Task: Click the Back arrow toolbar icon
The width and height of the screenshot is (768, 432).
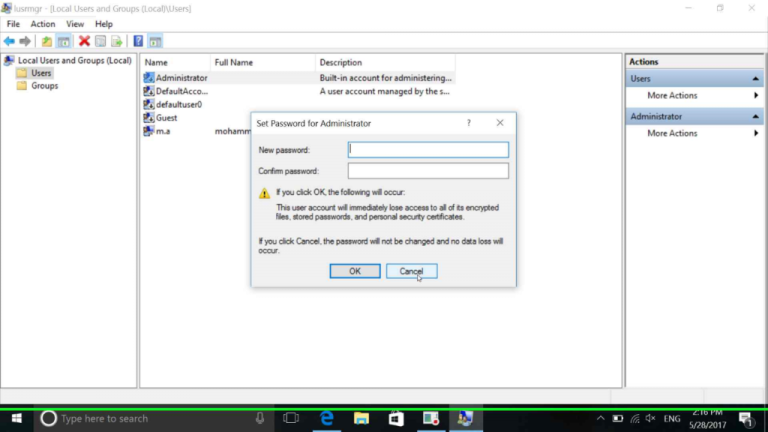Action: tap(9, 41)
